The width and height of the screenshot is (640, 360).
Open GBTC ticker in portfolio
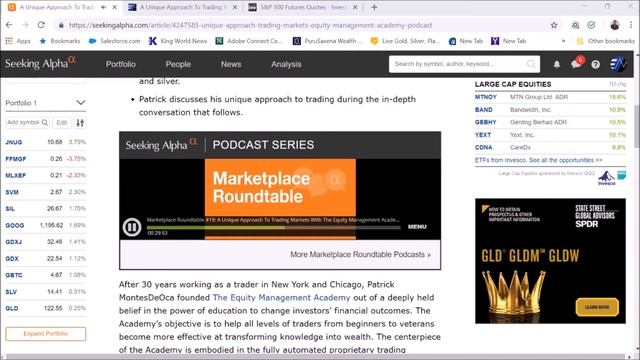(x=14, y=275)
